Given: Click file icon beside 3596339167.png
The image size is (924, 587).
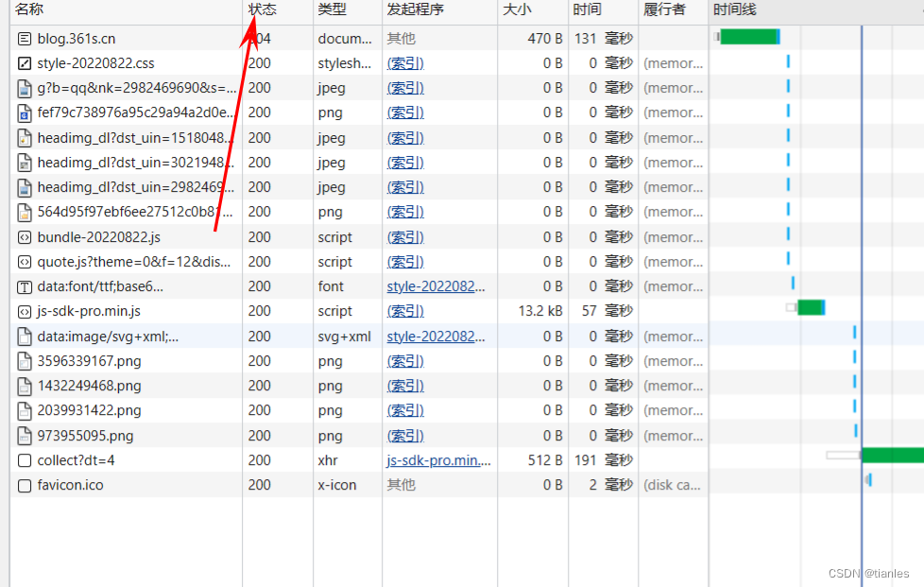Looking at the screenshot, I should [x=25, y=361].
